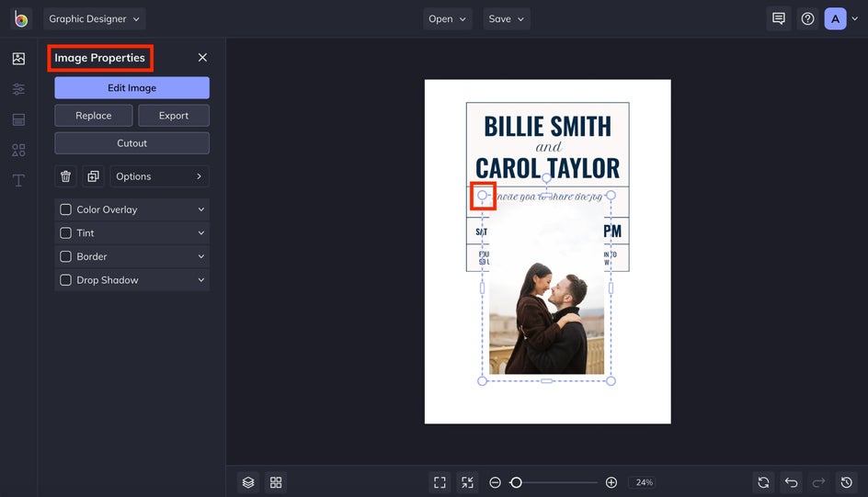The width and height of the screenshot is (868, 497).
Task: Open the help question mark icon
Action: click(x=807, y=18)
